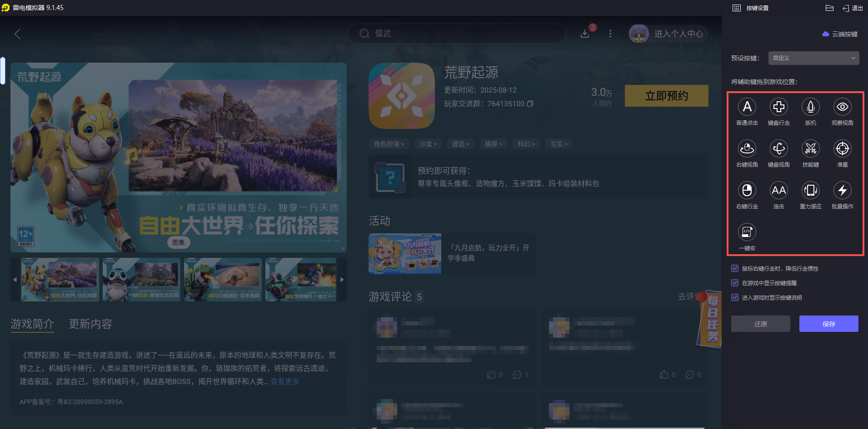
Task: Select the 观察视角 view key
Action: (842, 107)
